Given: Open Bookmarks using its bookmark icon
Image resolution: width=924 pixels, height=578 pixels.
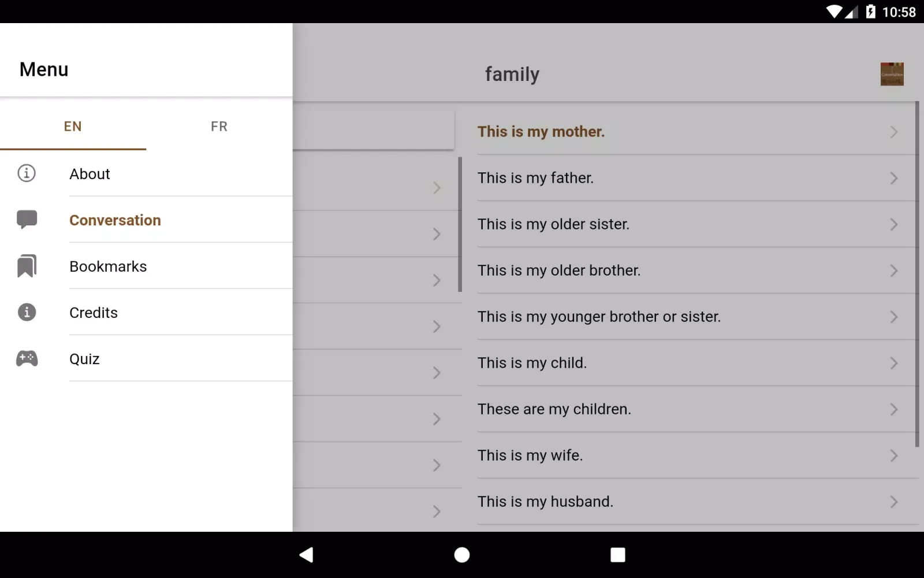Looking at the screenshot, I should tap(26, 266).
